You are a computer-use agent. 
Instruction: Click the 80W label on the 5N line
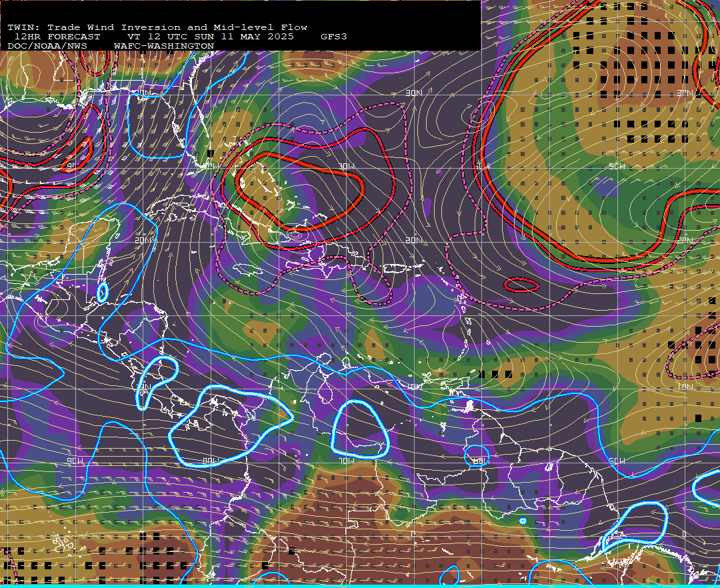click(211, 461)
